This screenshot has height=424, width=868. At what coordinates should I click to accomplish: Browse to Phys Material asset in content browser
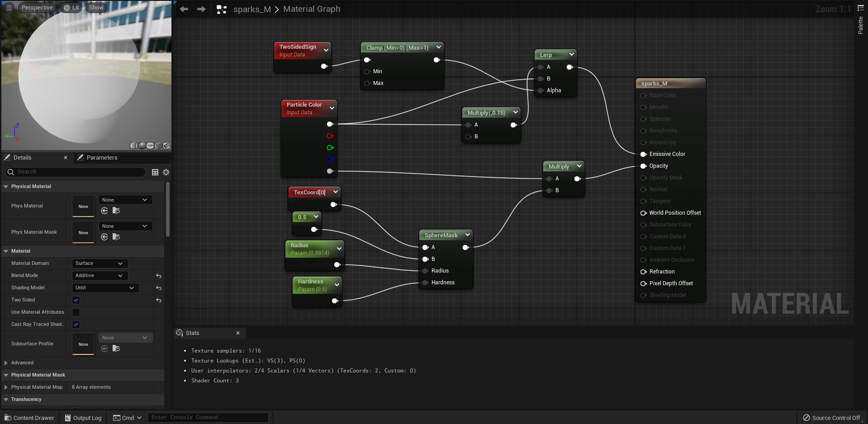pos(116,211)
